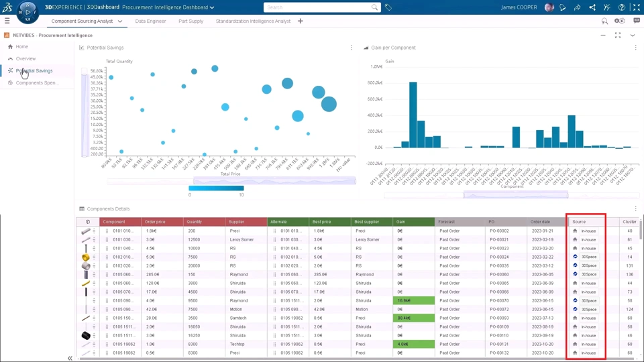Switch to Part Supply tab

tap(191, 21)
